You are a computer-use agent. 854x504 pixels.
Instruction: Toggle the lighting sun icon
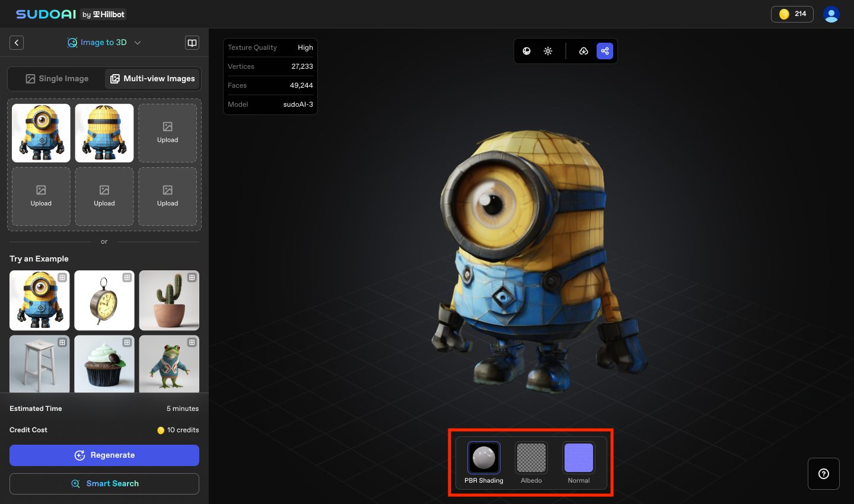pos(548,51)
